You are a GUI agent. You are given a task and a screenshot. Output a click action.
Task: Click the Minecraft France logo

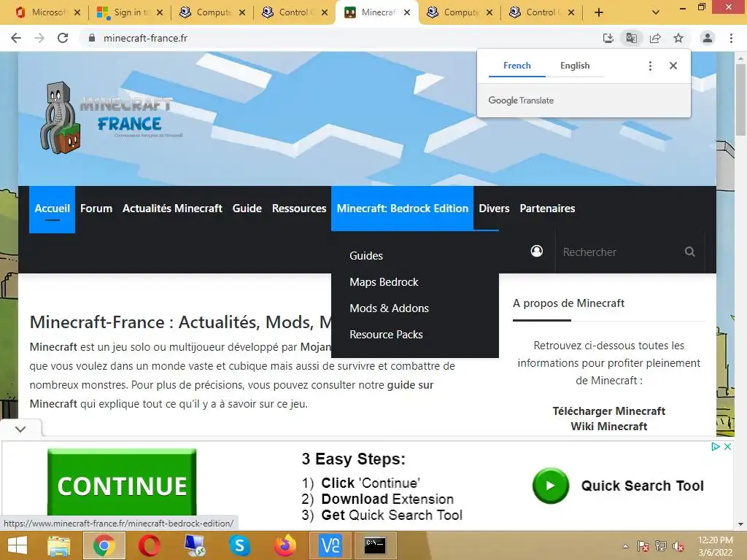tap(111, 117)
